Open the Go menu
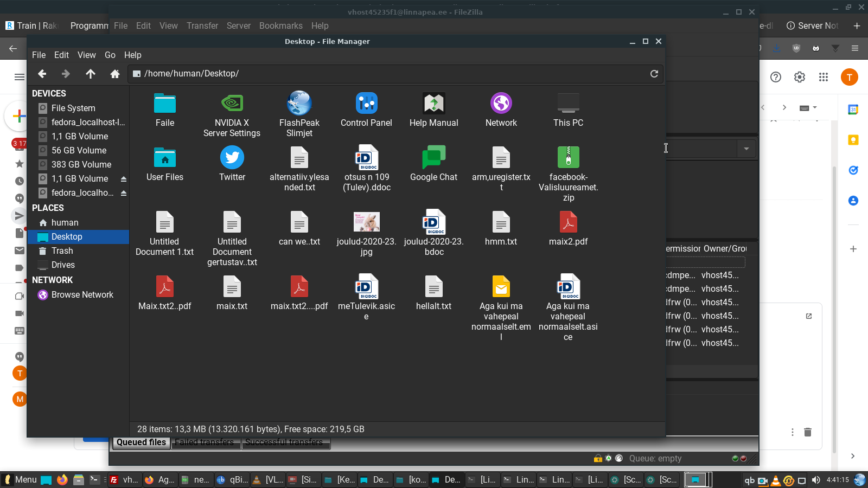The height and width of the screenshot is (488, 868). point(110,55)
